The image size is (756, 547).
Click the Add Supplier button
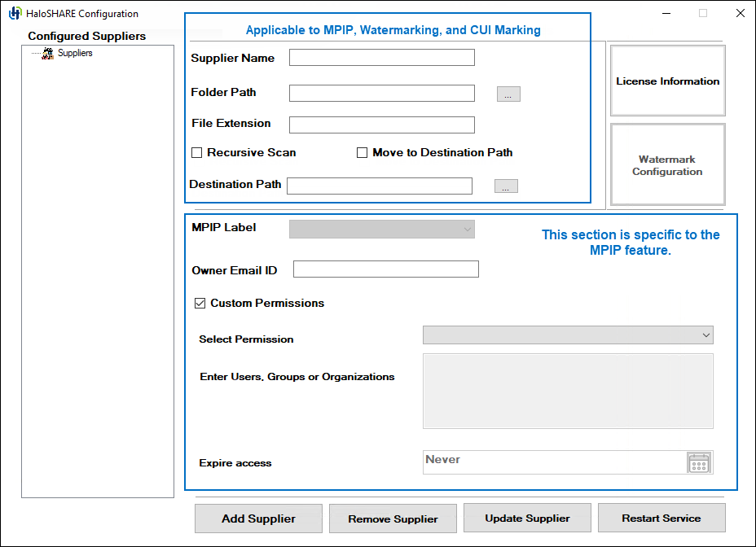point(258,519)
